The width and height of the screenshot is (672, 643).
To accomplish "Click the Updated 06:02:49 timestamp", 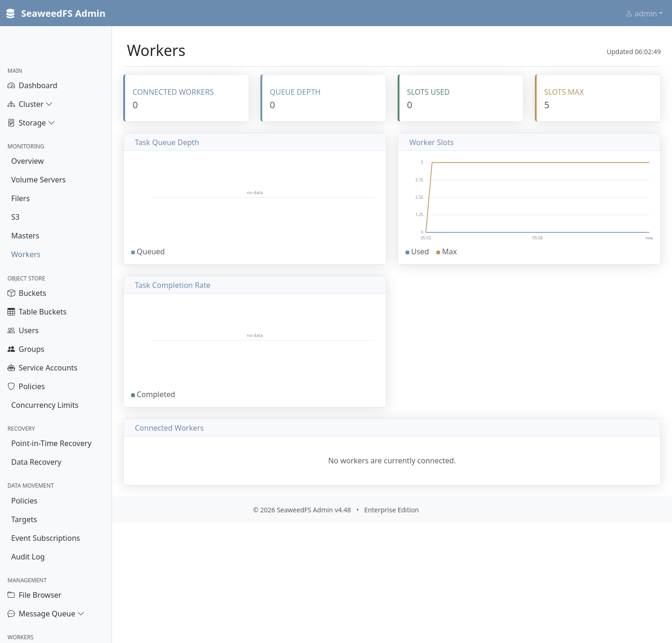I will click(634, 52).
